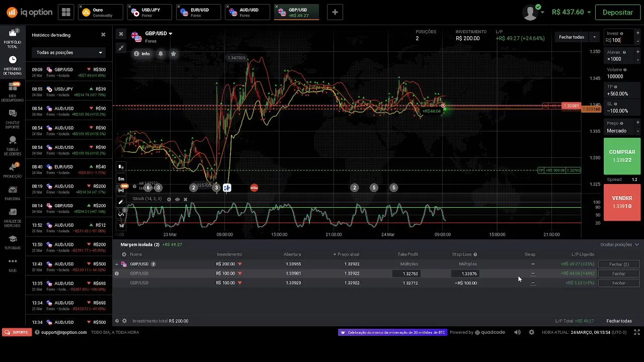The image size is (644, 362).
Task: Select the GBP/USD tab
Action: [297, 13]
